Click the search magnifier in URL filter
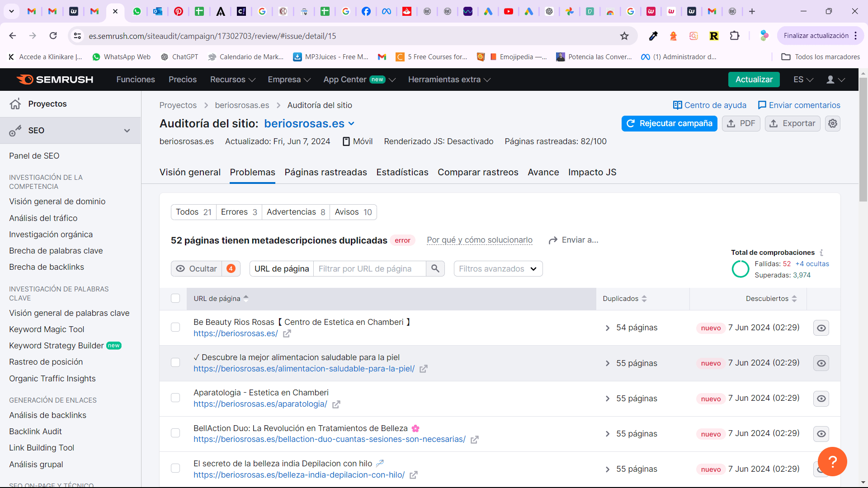 coord(435,269)
